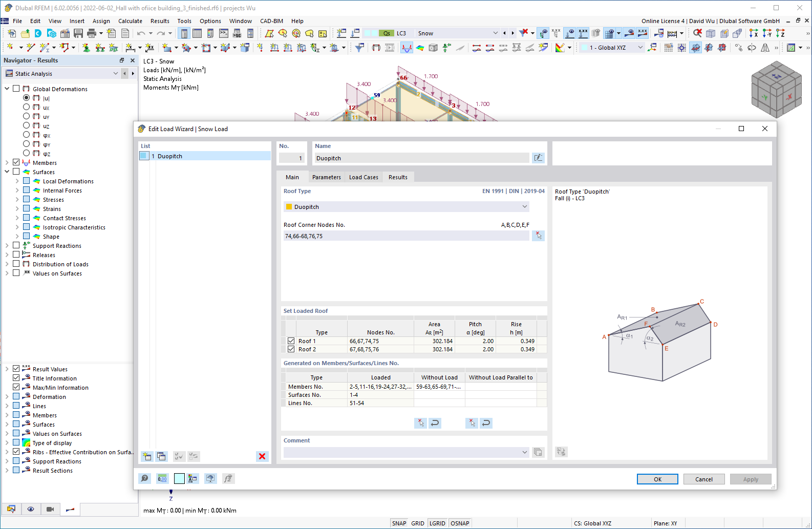
Task: Click the help icon at dialog bottom
Action: [x=145, y=478]
